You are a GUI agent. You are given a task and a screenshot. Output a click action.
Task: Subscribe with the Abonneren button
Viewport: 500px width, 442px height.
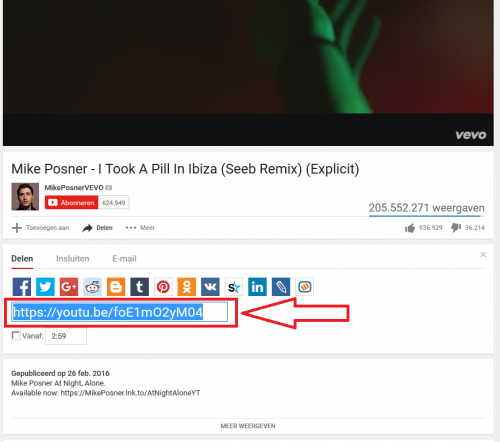[72, 203]
